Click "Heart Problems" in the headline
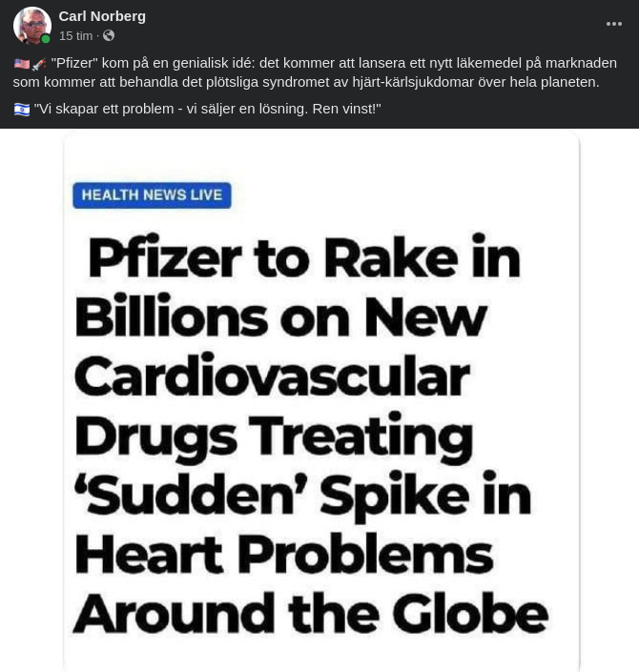 (283, 555)
